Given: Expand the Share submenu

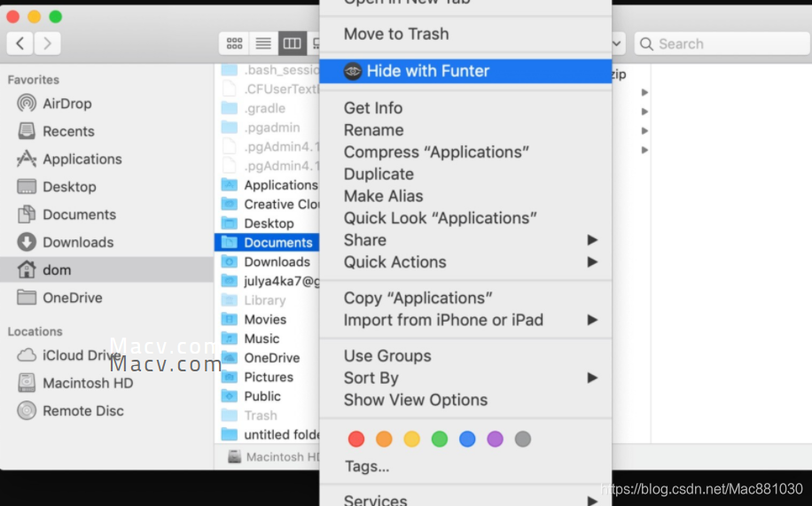Looking at the screenshot, I should tap(465, 240).
